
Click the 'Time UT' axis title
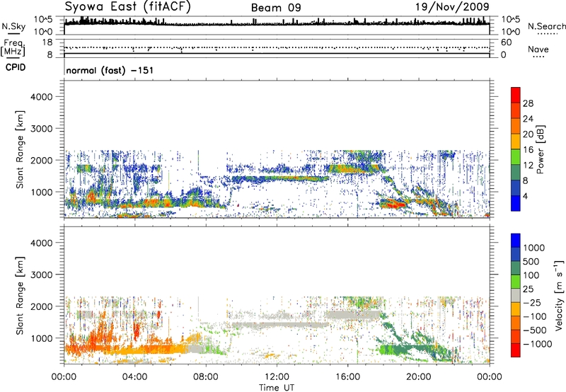(x=277, y=388)
